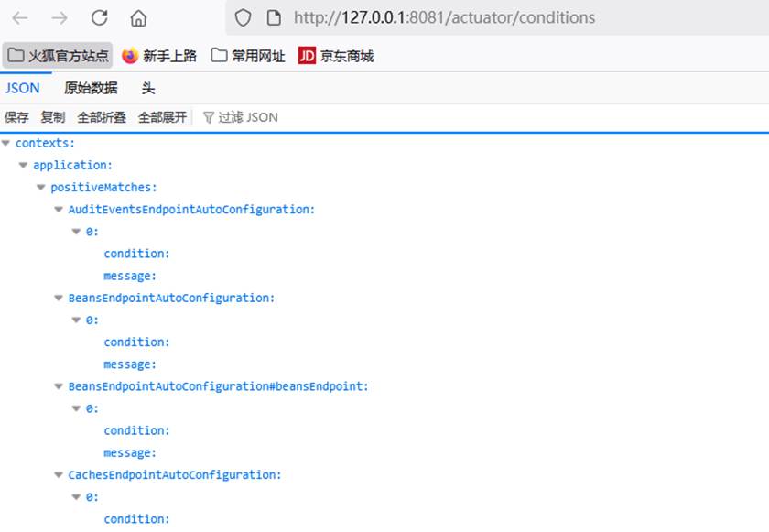The height and width of the screenshot is (532, 769).
Task: Click the 保存 save button
Action: tap(16, 117)
